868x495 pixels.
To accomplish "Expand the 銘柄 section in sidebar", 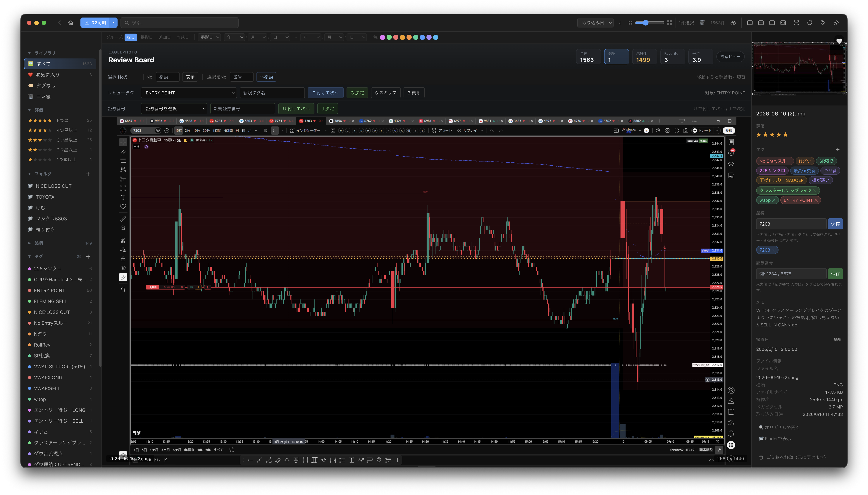I will (30, 243).
